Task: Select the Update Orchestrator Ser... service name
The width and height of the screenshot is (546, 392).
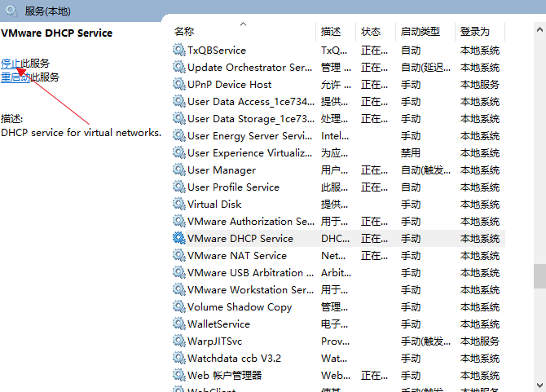Action: click(249, 67)
